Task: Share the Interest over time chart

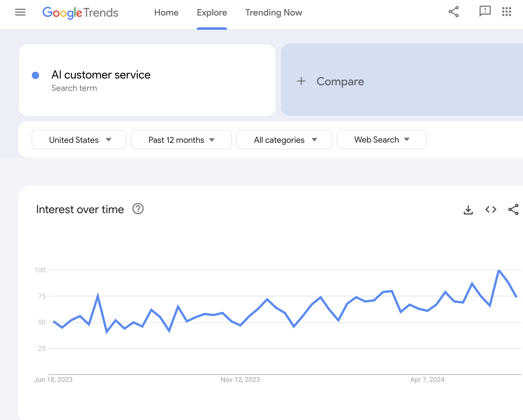Action: (513, 210)
